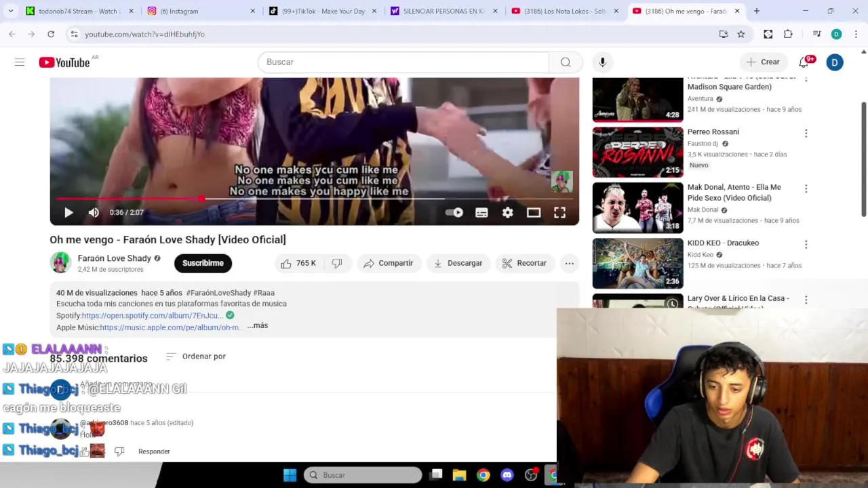Click Recortar to clip the video
The height and width of the screenshot is (488, 868).
[524, 263]
